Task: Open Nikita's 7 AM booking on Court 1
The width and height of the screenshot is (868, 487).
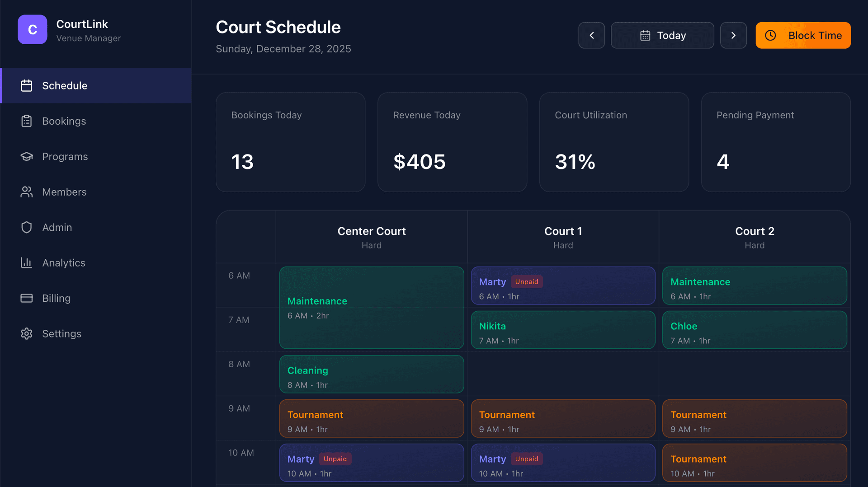Action: coord(563,330)
